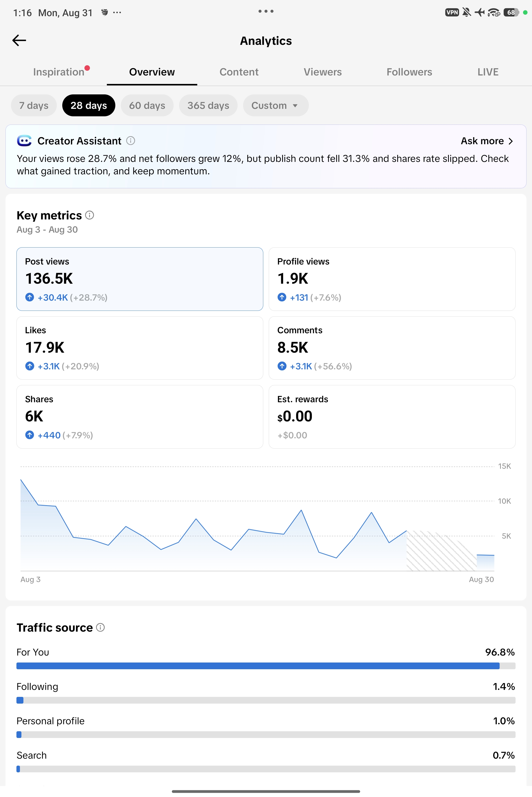Tap the '+30.4K' post views change
The height and width of the screenshot is (797, 532).
53,298
